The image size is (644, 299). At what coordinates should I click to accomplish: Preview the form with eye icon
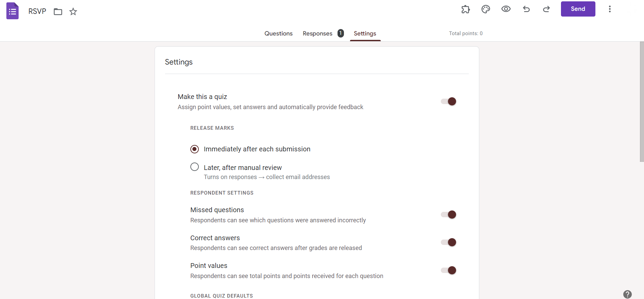coord(506,9)
